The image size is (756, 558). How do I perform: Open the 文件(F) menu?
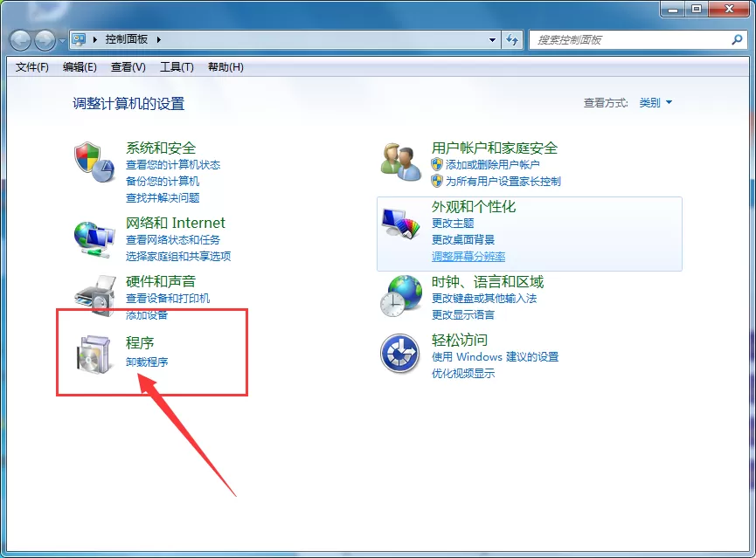click(31, 67)
